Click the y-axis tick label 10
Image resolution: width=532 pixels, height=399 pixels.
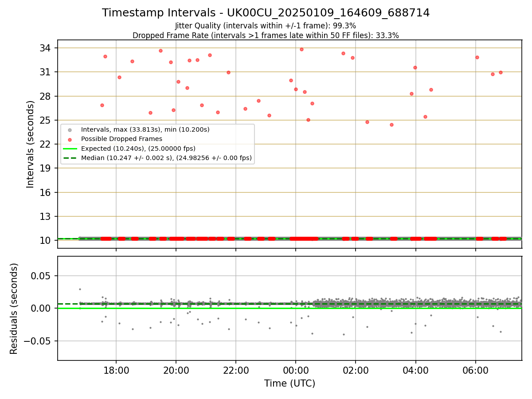(46, 240)
